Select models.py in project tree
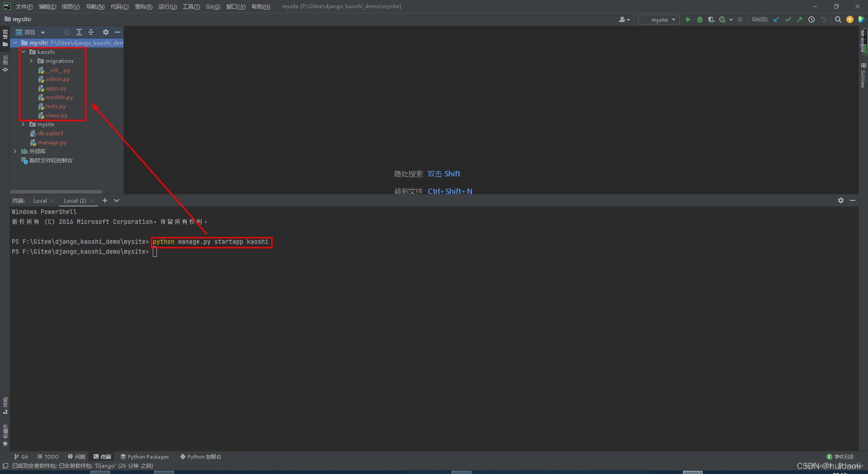 pos(59,97)
